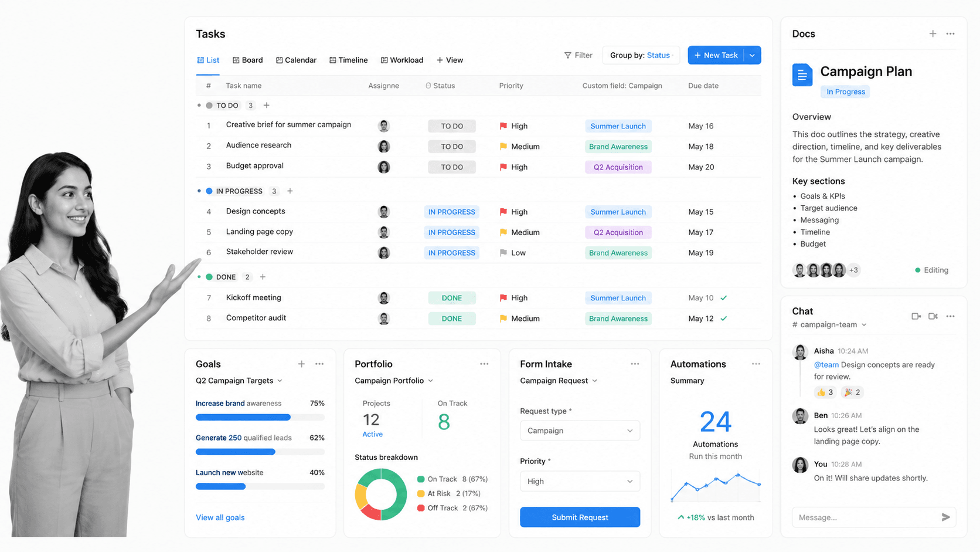The height and width of the screenshot is (552, 980).
Task: Open the New Task dropdown arrow
Action: pos(752,55)
